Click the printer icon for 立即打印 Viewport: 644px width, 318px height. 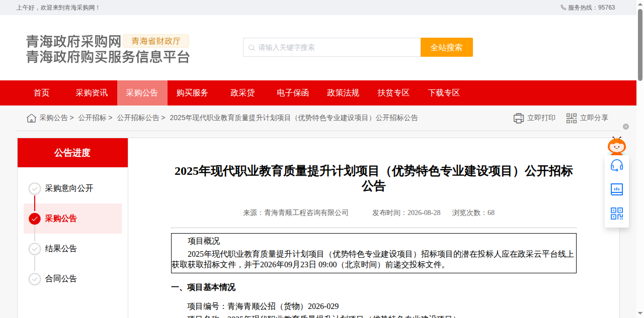(x=519, y=118)
